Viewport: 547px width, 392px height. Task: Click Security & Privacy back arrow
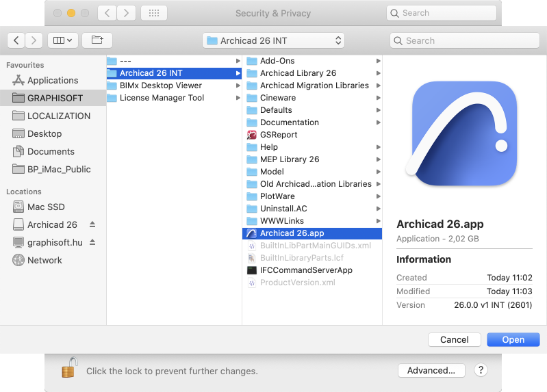(107, 13)
